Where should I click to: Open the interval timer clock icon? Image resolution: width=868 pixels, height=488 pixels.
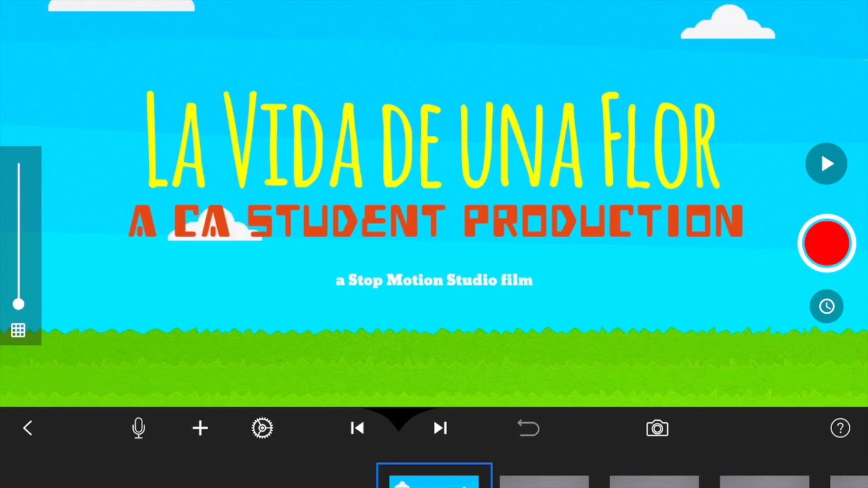tap(827, 306)
